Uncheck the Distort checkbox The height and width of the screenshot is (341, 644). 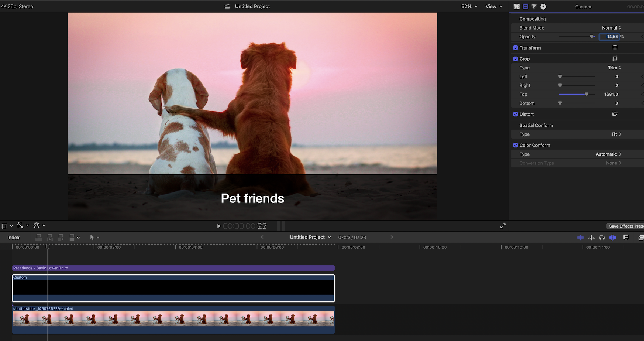tap(516, 114)
